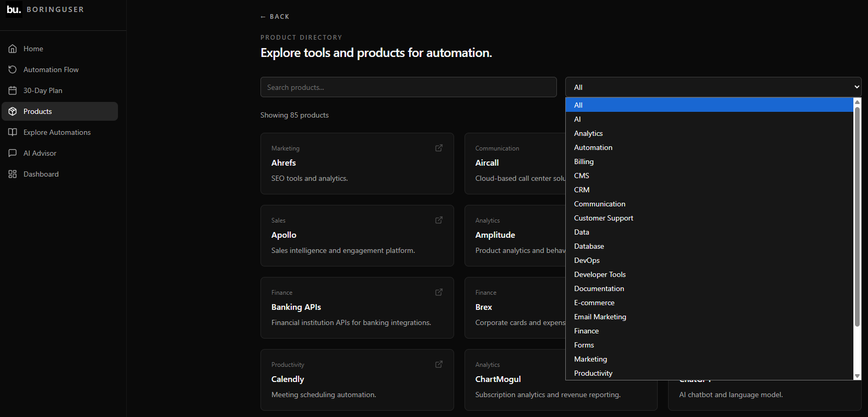Screen dimensions: 868x417
Task: Choose Automation category option
Action: 709,147
